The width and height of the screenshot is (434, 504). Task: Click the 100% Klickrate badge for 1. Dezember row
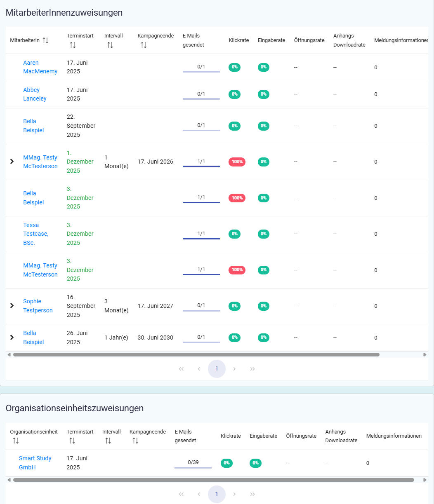click(237, 162)
